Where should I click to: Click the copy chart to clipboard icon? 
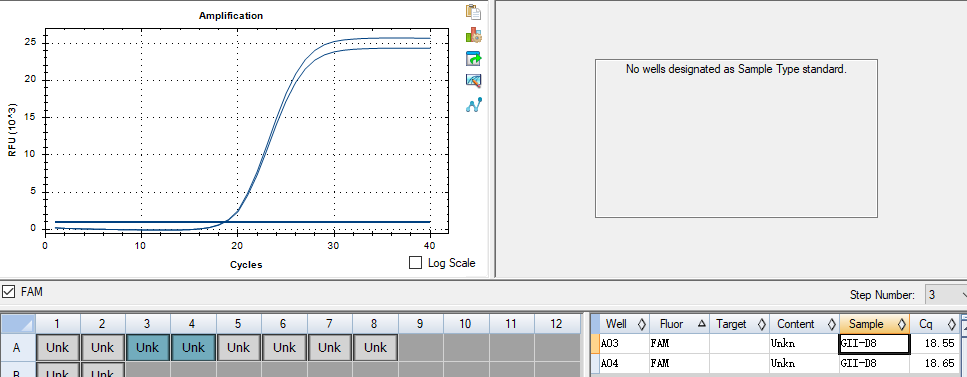(x=473, y=12)
